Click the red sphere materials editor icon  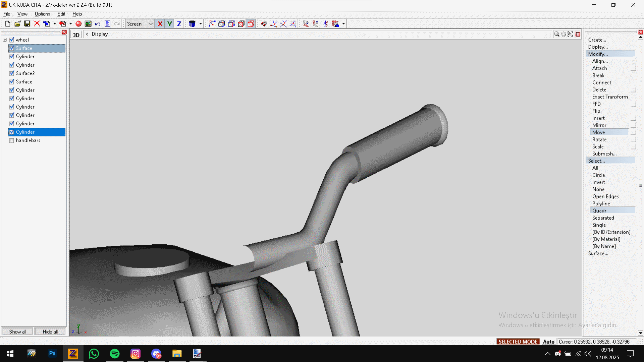(78, 24)
